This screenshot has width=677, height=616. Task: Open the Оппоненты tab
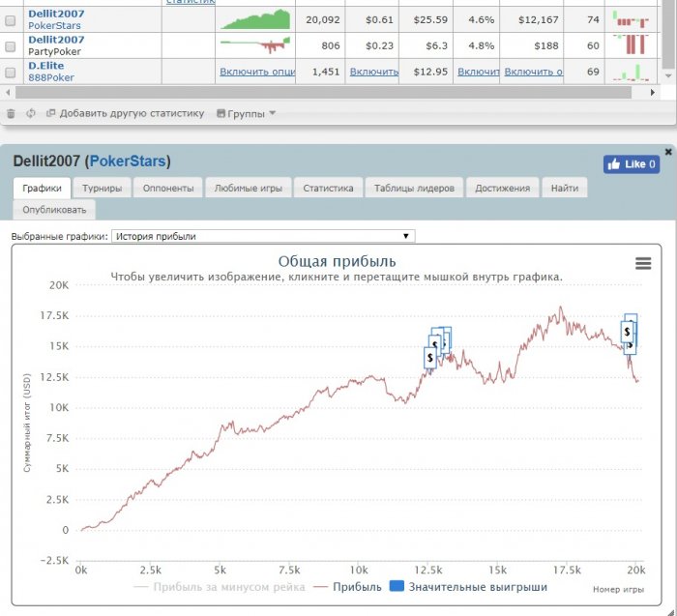(x=168, y=189)
